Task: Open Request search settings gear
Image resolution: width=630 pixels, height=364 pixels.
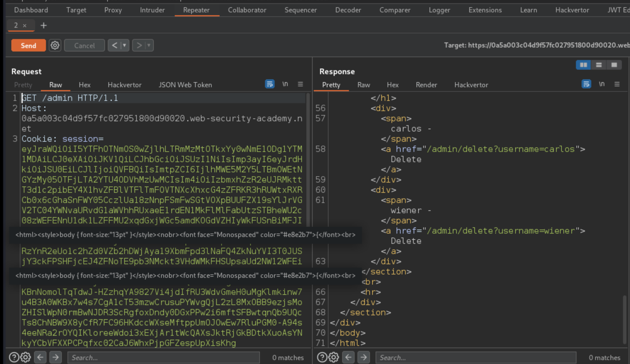Action: tap(25, 357)
